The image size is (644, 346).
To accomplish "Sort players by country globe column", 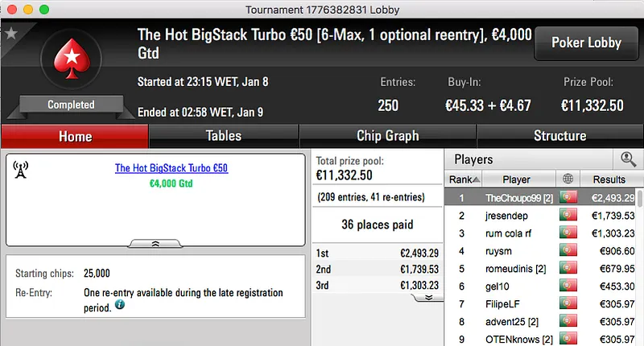I will click(x=570, y=179).
